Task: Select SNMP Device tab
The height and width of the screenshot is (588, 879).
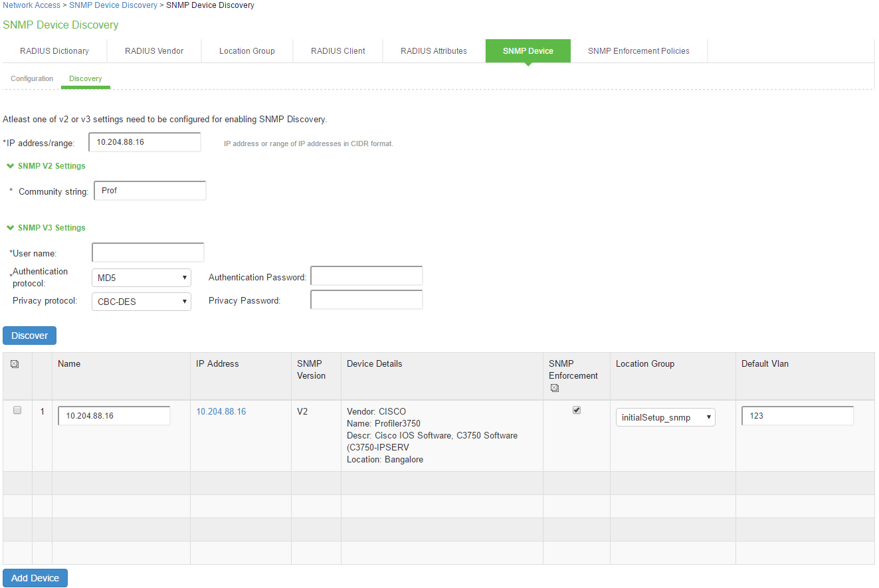Action: pos(528,50)
